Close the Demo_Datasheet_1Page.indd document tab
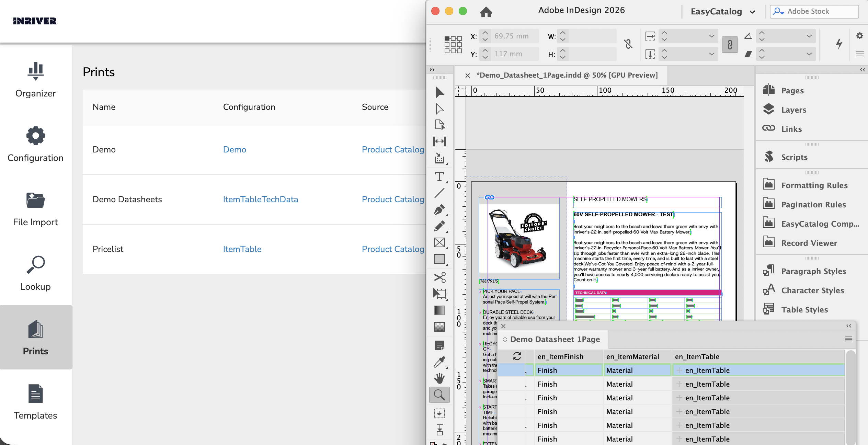Image resolution: width=868 pixels, height=445 pixels. (x=467, y=76)
